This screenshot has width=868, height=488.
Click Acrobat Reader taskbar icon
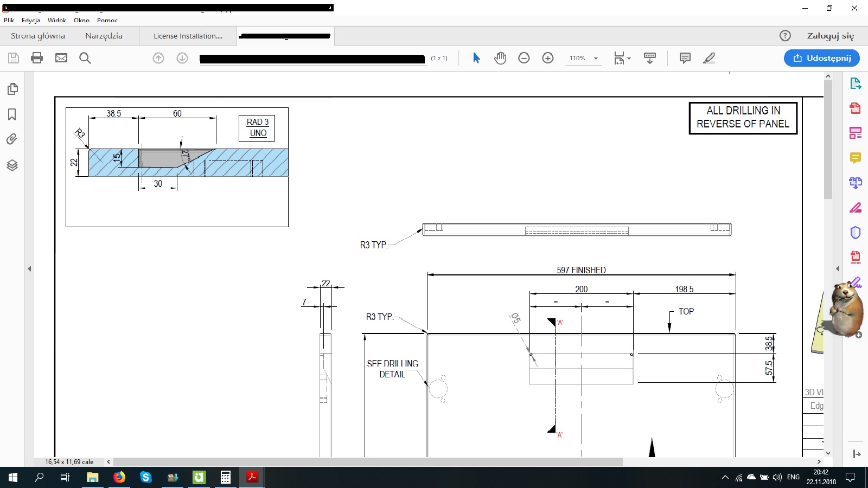click(252, 477)
